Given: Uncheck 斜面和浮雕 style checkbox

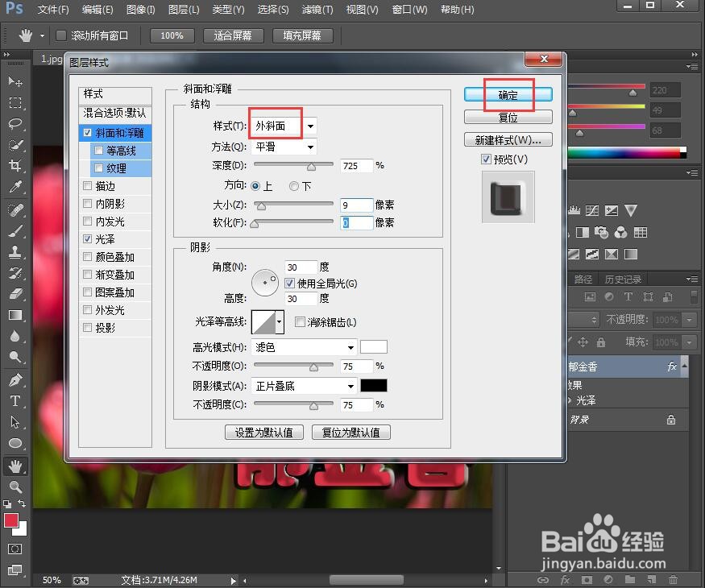Looking at the screenshot, I should 88,133.
